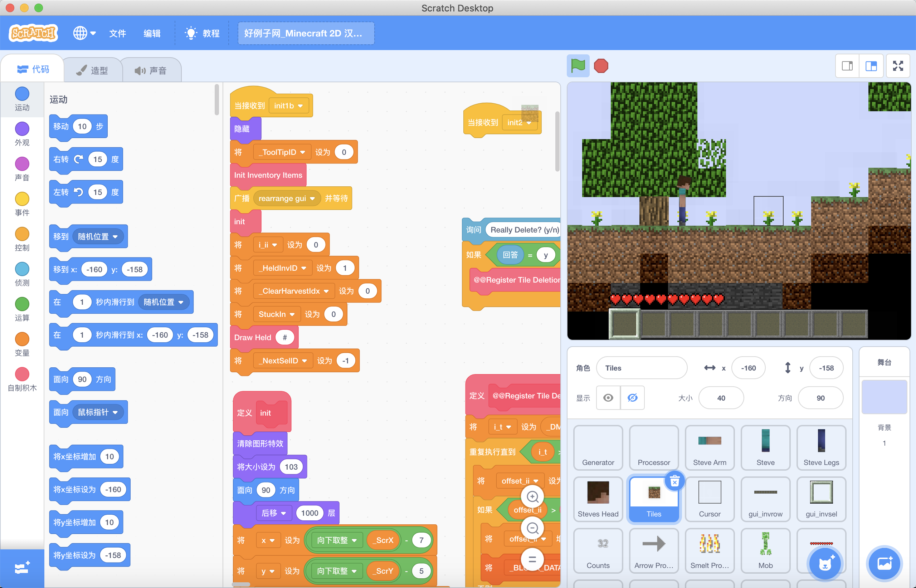Open 随机位置 dropdown in 移到 block

tap(98, 237)
